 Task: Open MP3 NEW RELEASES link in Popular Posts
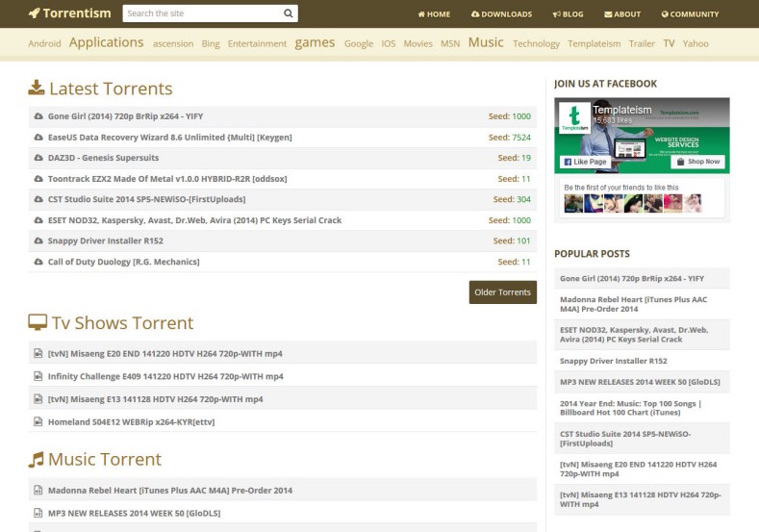640,382
